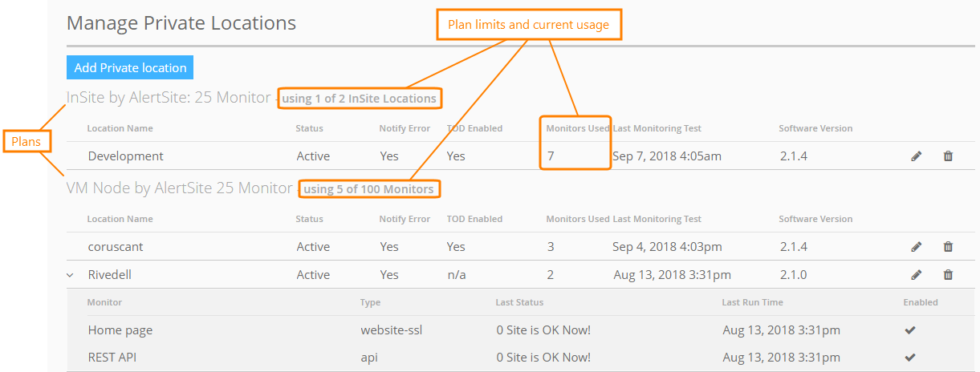Viewport: 980px width, 372px height.
Task: Click the website-ssl type cell
Action: click(x=391, y=330)
